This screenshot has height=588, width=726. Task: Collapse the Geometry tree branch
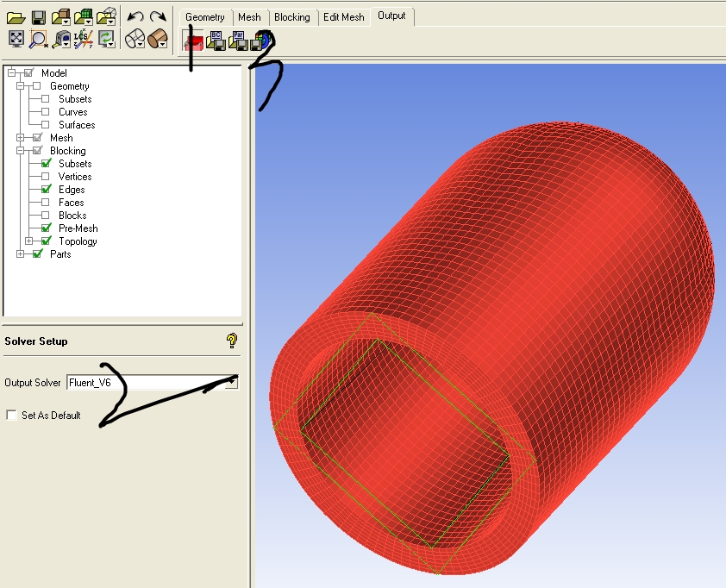tap(20, 85)
